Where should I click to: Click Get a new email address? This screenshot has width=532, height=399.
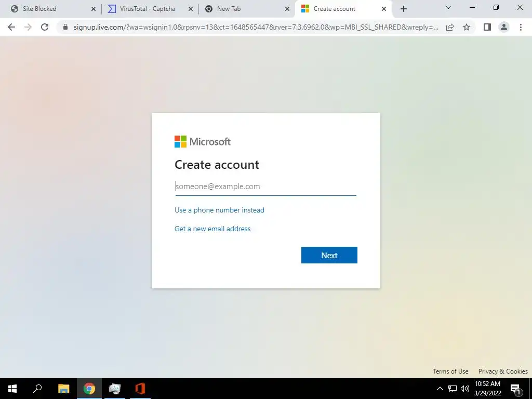[x=212, y=229]
